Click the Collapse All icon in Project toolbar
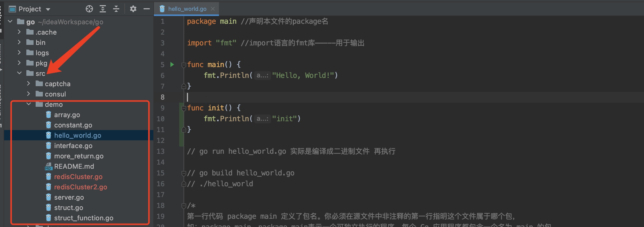This screenshot has width=644, height=227. tap(116, 9)
